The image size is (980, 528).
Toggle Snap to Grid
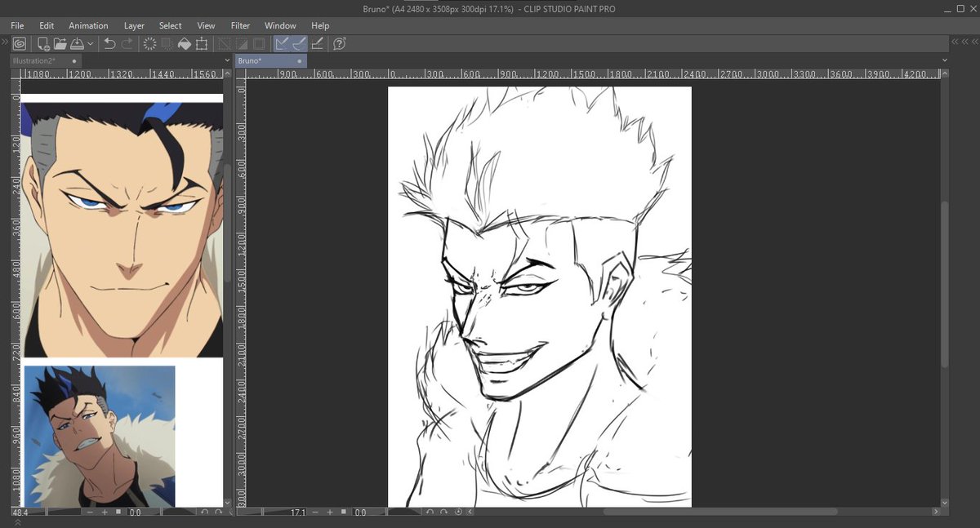click(317, 43)
